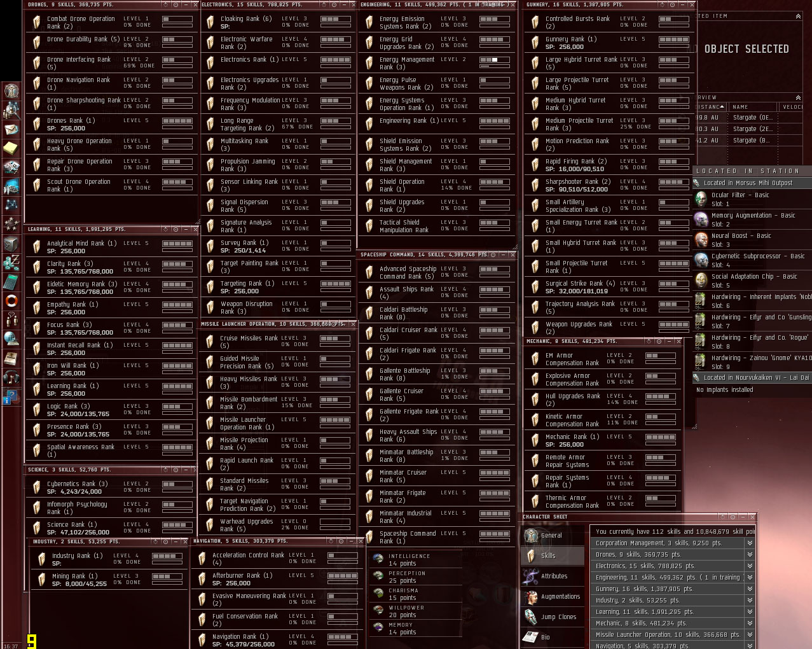Switch to the General tab

pos(553,535)
